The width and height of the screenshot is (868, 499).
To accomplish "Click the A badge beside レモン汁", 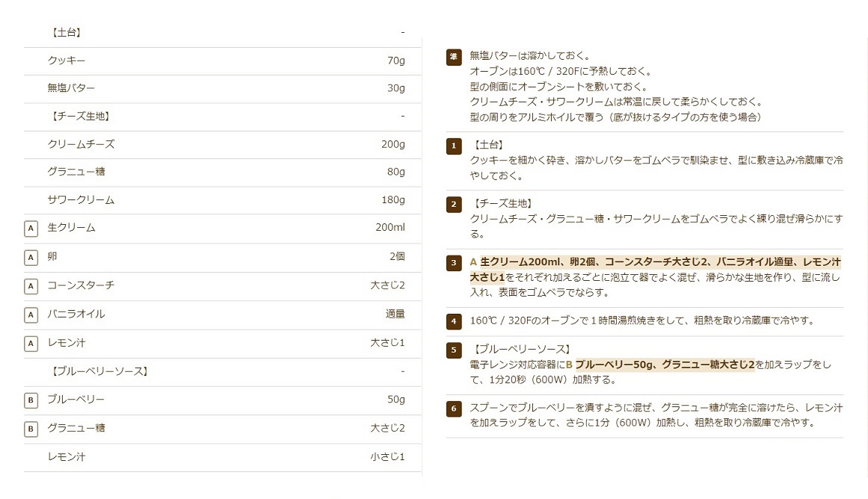I will 31,344.
